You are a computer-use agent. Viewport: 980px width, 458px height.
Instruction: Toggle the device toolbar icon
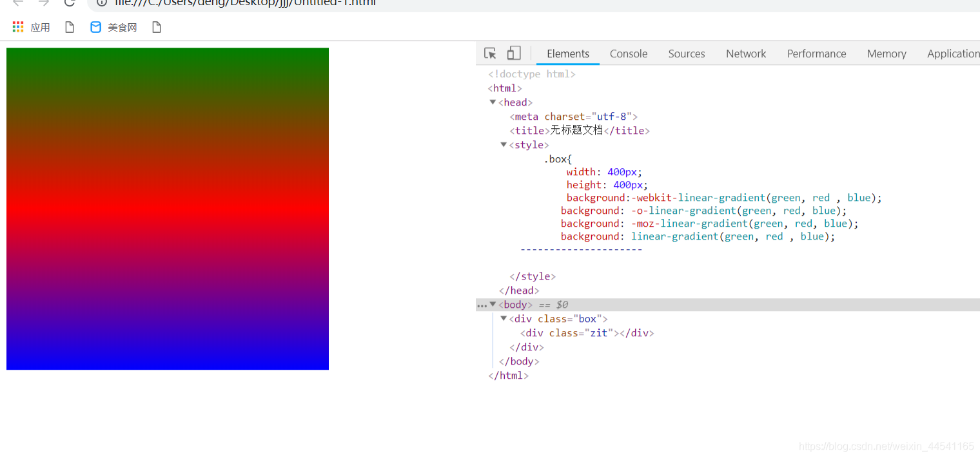514,53
